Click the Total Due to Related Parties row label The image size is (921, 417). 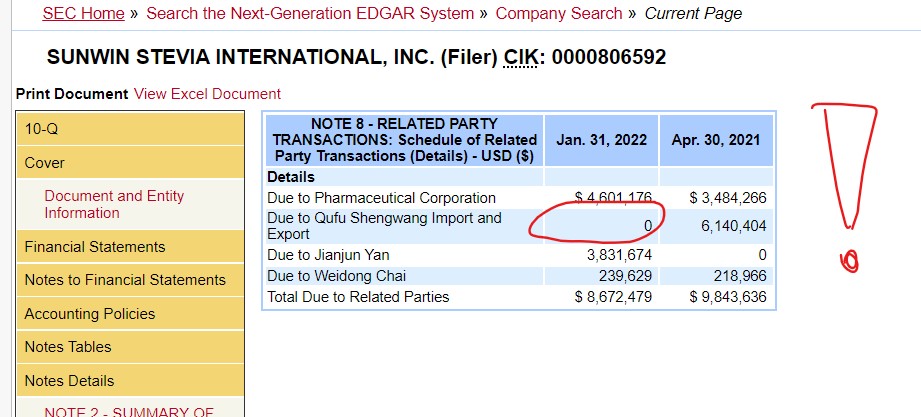point(358,297)
